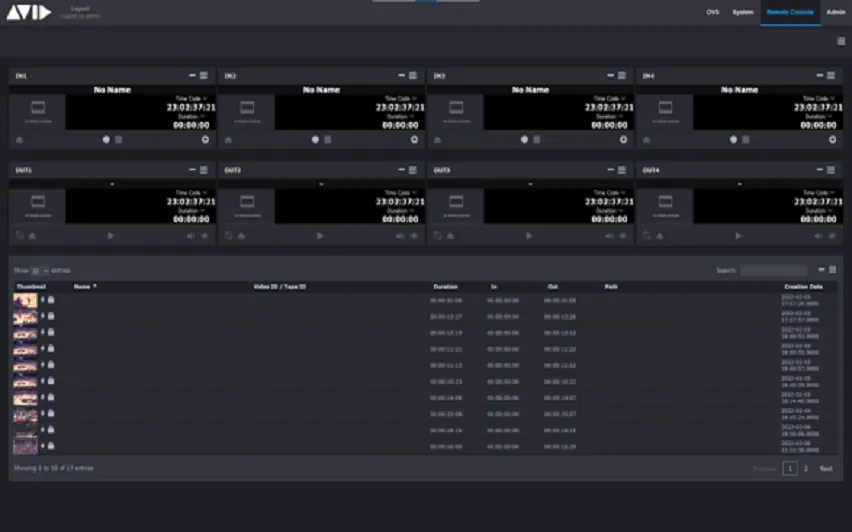This screenshot has height=532, width=852.
Task: Expand the Duration dropdown in OUT4
Action: (x=819, y=210)
